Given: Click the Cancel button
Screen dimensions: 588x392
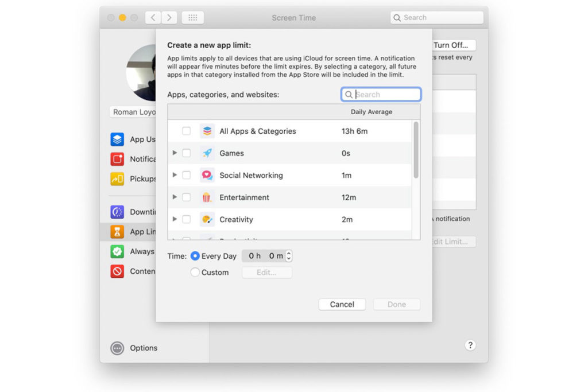Looking at the screenshot, I should tap(342, 304).
